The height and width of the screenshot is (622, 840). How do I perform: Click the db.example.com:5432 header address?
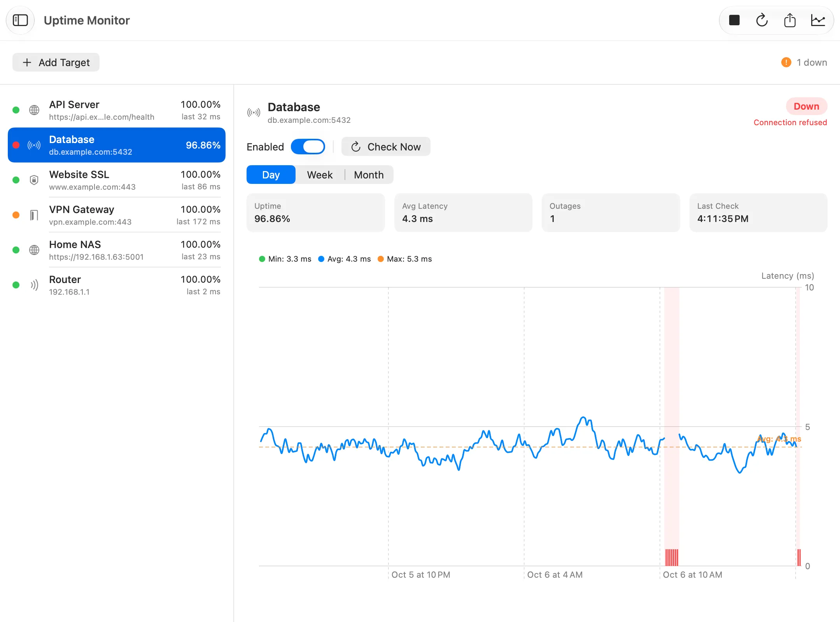tap(309, 120)
